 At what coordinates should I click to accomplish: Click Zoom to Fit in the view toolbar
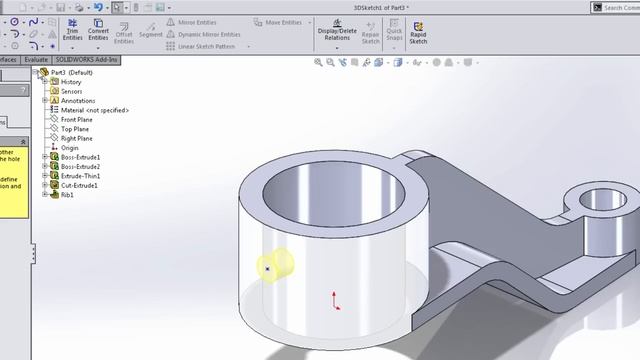point(318,62)
